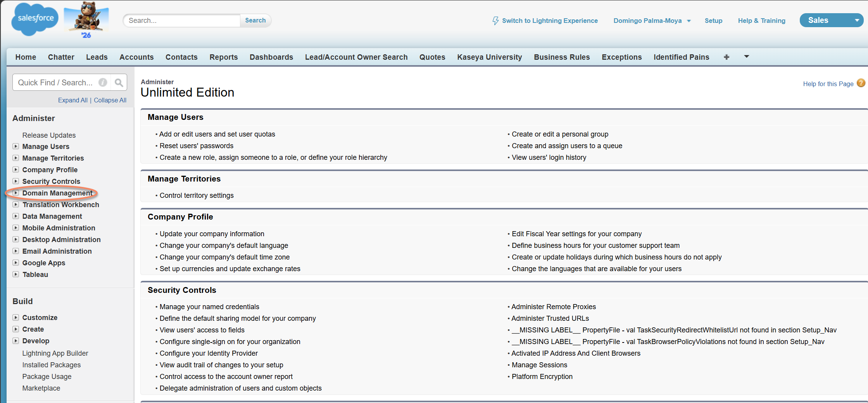Expand the Google Apps tree node

pyautogui.click(x=16, y=263)
